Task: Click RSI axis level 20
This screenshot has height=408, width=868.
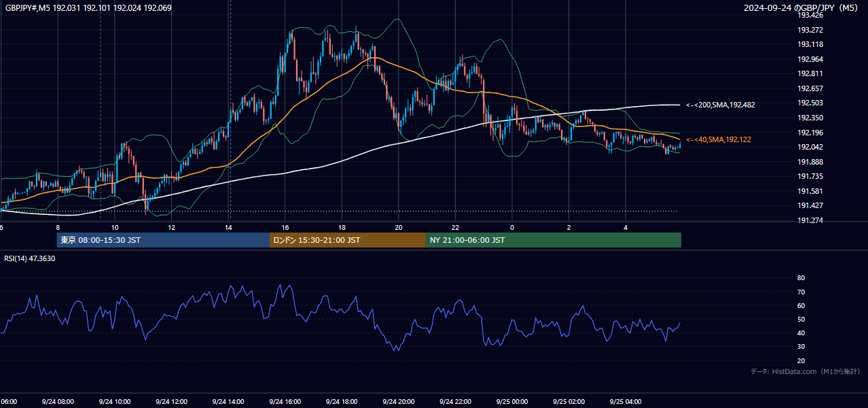Action: pos(801,360)
